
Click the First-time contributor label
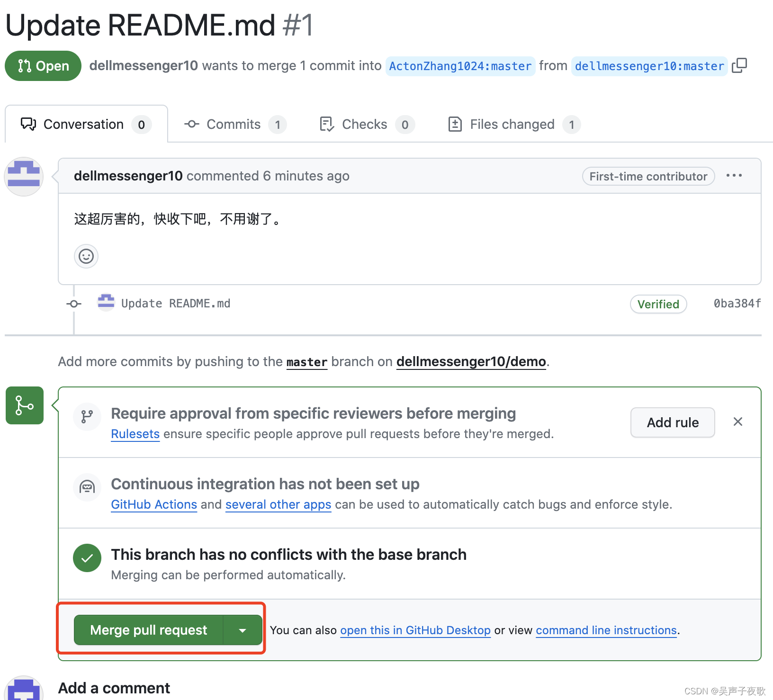(648, 176)
